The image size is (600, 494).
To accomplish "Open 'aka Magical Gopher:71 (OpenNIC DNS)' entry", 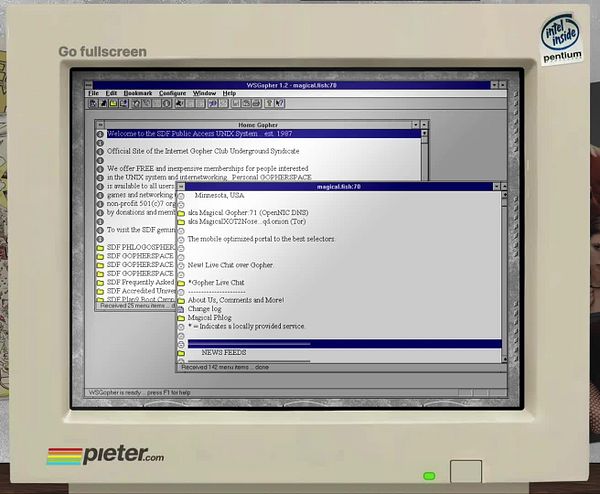I will pos(248,213).
